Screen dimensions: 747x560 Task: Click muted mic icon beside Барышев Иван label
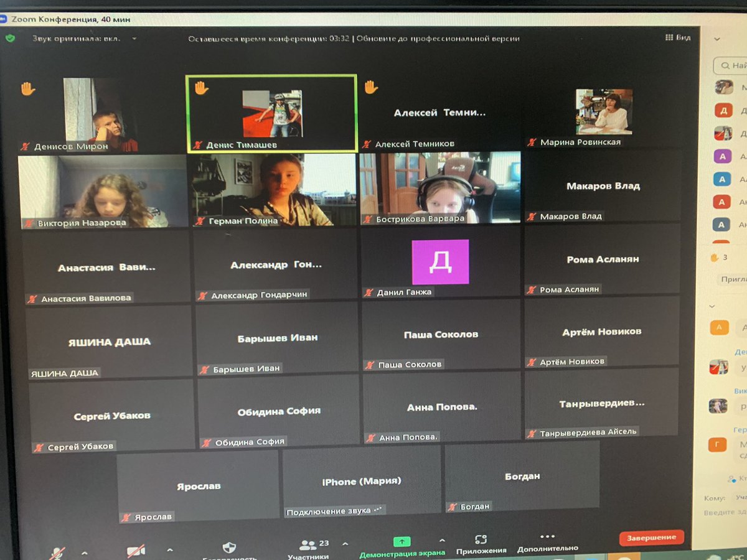pos(205,370)
